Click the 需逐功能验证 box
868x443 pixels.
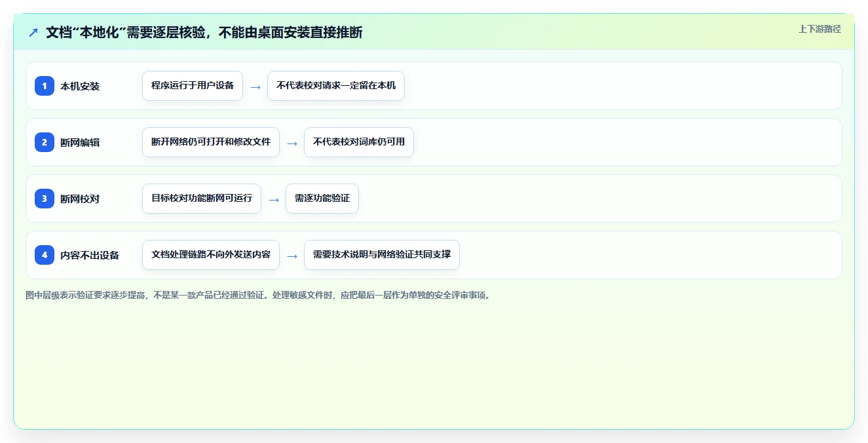tap(322, 199)
